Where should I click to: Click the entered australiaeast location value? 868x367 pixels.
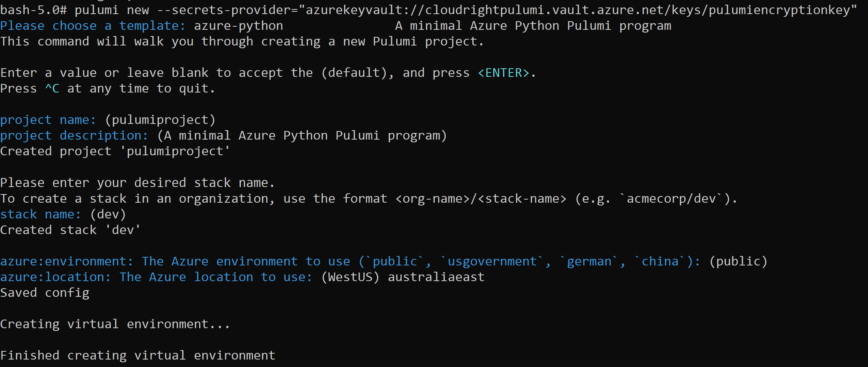point(436,277)
